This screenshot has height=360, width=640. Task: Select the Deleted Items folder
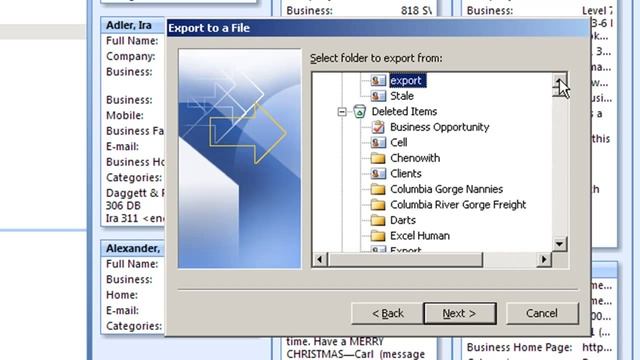tap(404, 111)
